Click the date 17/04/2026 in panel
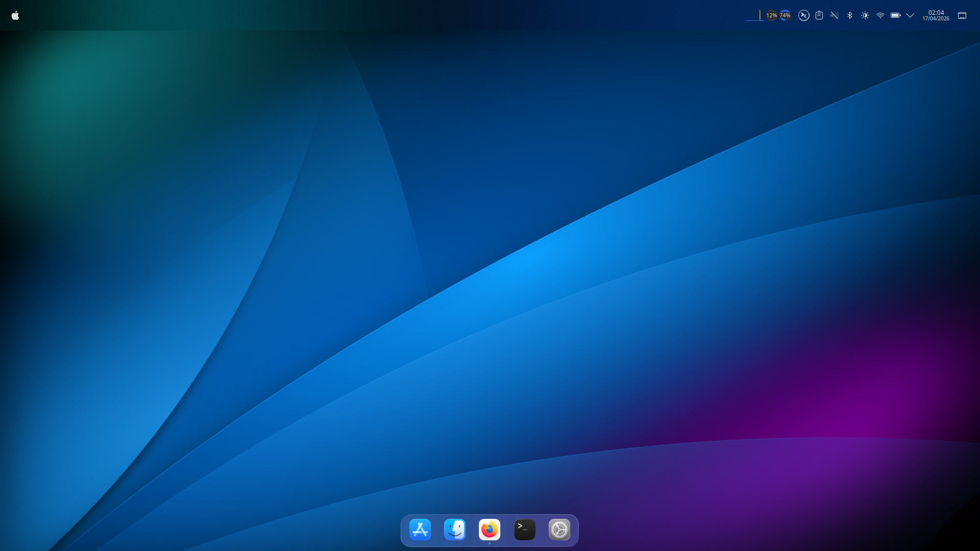The height and width of the screenshot is (551, 980). [x=936, y=19]
